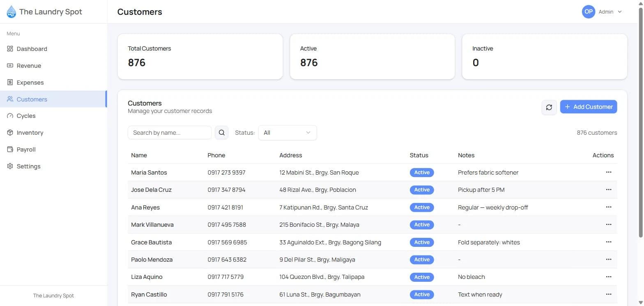Click the 876 customers count label
Viewport: 644px width, 306px height.
(x=597, y=133)
